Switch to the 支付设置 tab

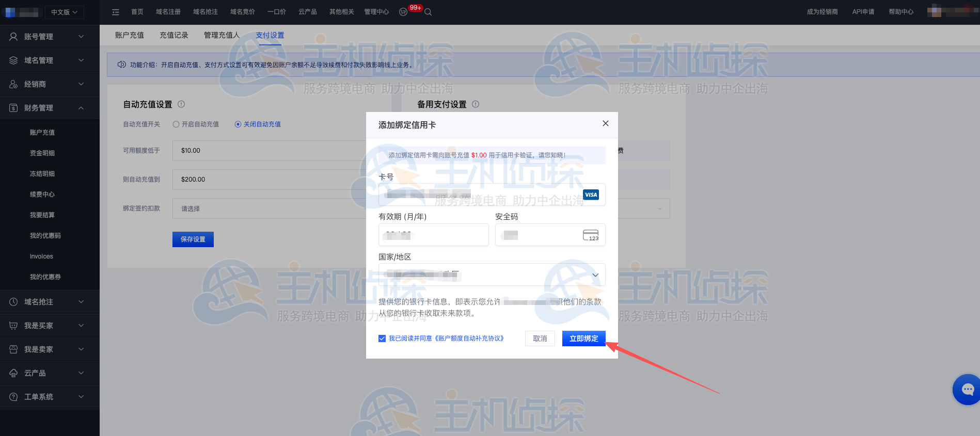pyautogui.click(x=270, y=35)
